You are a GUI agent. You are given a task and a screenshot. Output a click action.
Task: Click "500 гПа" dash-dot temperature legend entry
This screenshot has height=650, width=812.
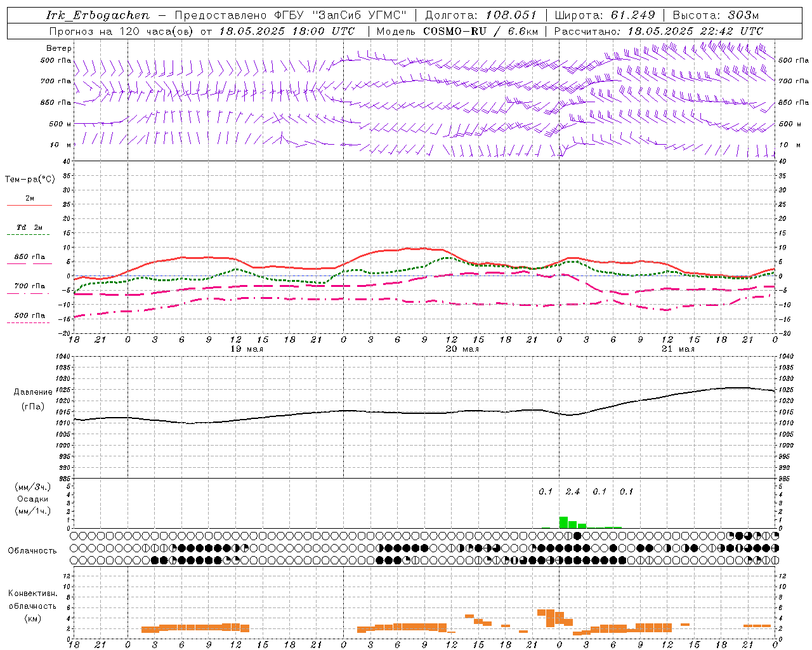pos(29,315)
